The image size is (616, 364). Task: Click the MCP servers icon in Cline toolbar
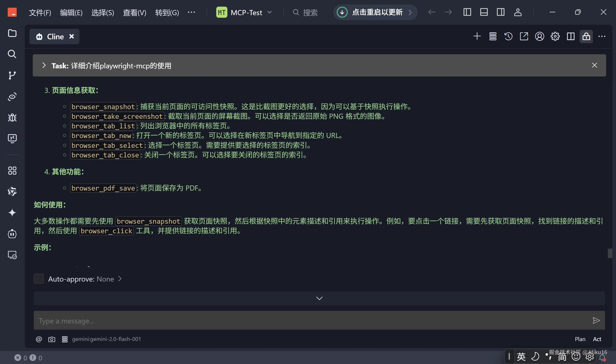(x=493, y=36)
